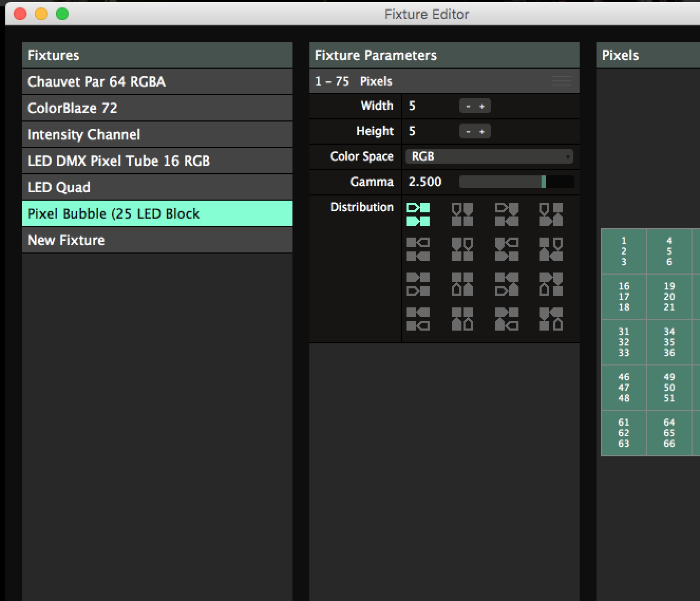The height and width of the screenshot is (601, 700).
Task: Choose top-right vertical distribution pattern icon
Action: [462, 249]
